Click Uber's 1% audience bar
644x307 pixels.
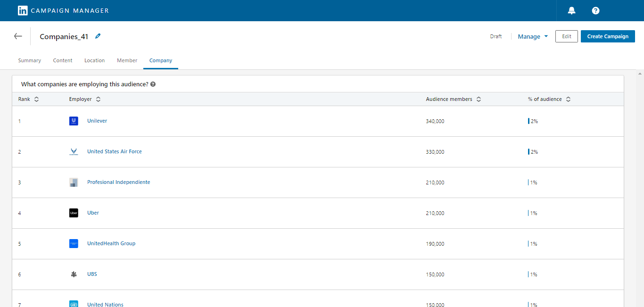click(528, 213)
